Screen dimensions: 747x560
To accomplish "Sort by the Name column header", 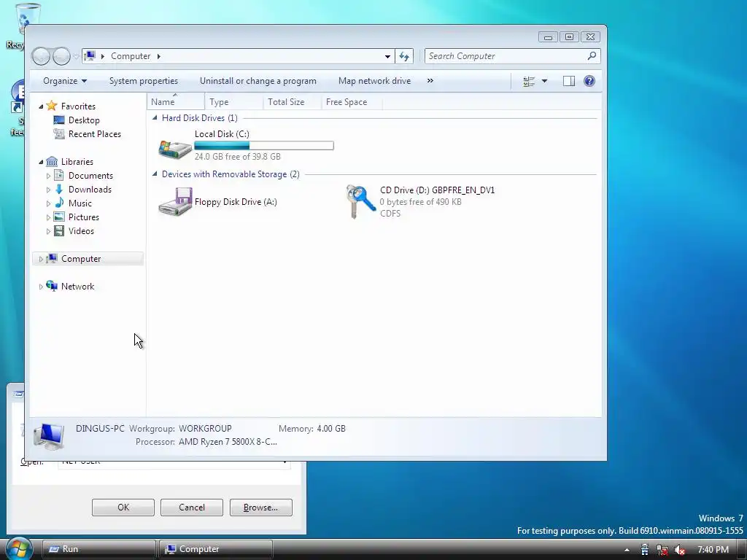I will point(176,102).
